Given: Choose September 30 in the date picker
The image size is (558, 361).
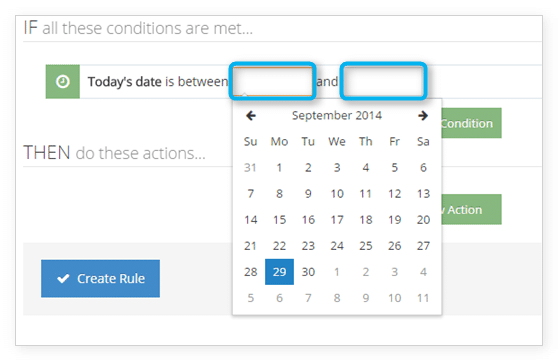Looking at the screenshot, I should [x=308, y=272].
